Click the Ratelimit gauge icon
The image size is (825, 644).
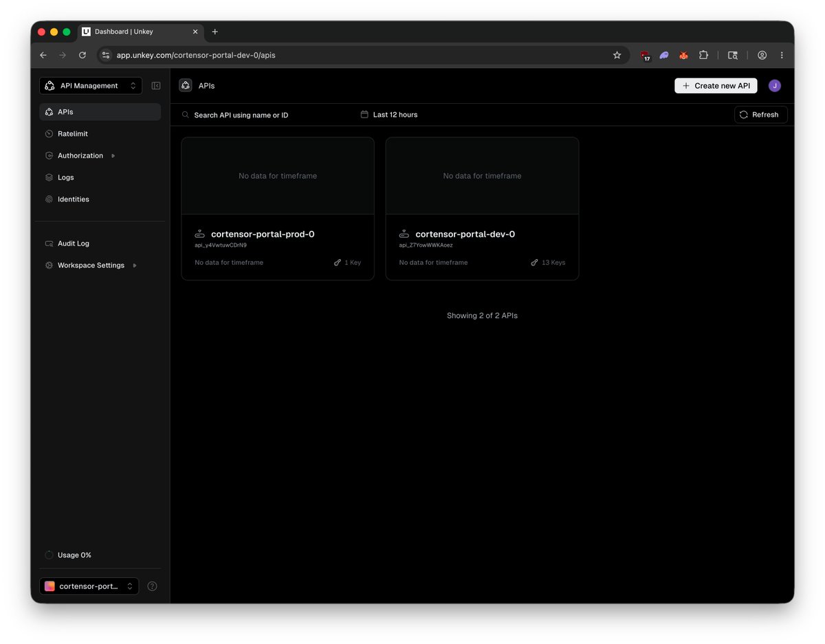[x=49, y=134]
